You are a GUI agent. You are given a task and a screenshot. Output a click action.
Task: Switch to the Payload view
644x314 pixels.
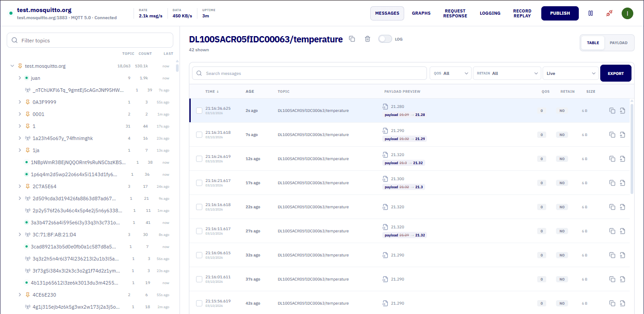[619, 43]
